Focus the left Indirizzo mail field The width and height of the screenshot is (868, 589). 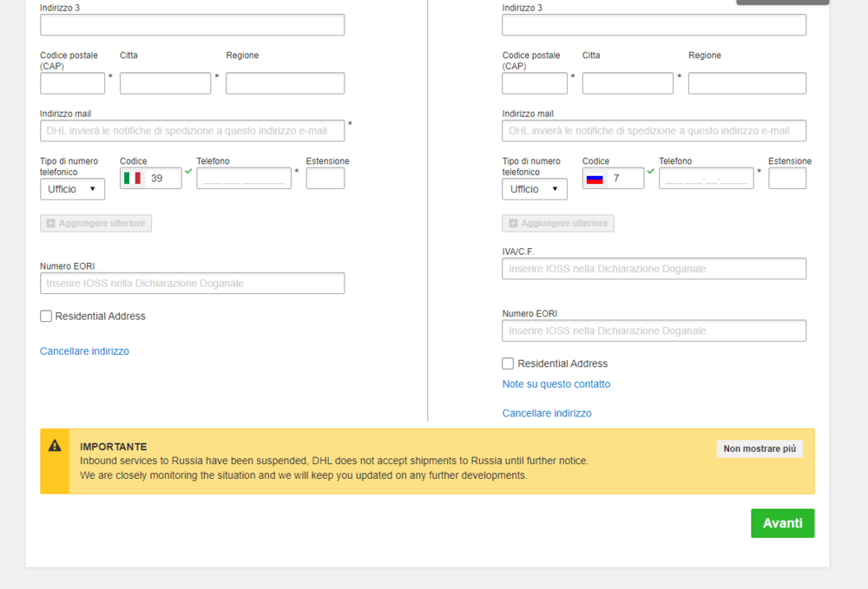pos(192,131)
